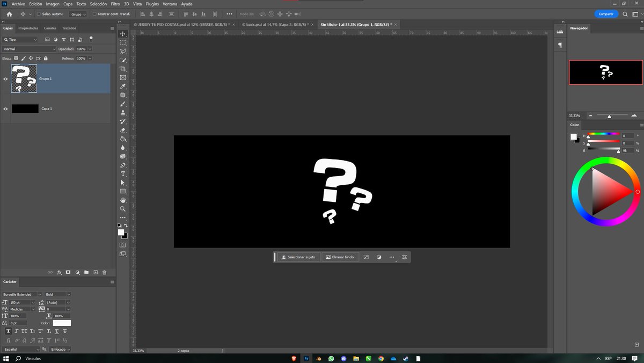Select the Zoom magnifier tool
The image size is (644, 363).
point(123,209)
